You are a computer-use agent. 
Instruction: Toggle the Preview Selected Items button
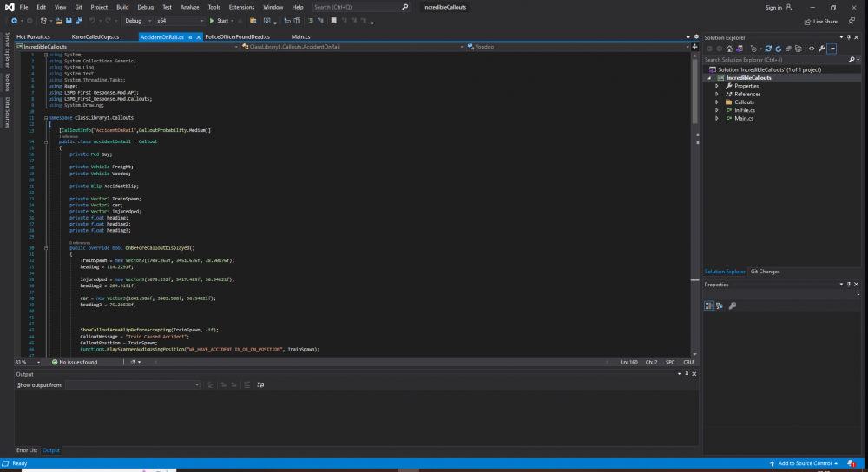(832, 49)
